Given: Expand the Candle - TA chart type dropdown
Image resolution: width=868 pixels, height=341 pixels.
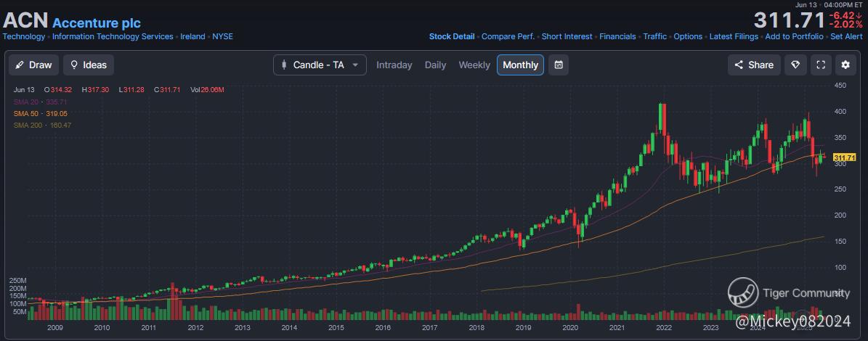Looking at the screenshot, I should [x=320, y=65].
